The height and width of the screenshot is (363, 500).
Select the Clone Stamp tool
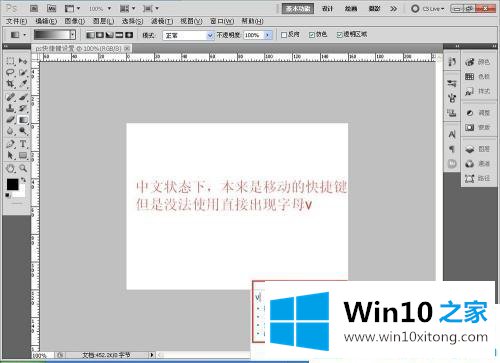click(10, 108)
